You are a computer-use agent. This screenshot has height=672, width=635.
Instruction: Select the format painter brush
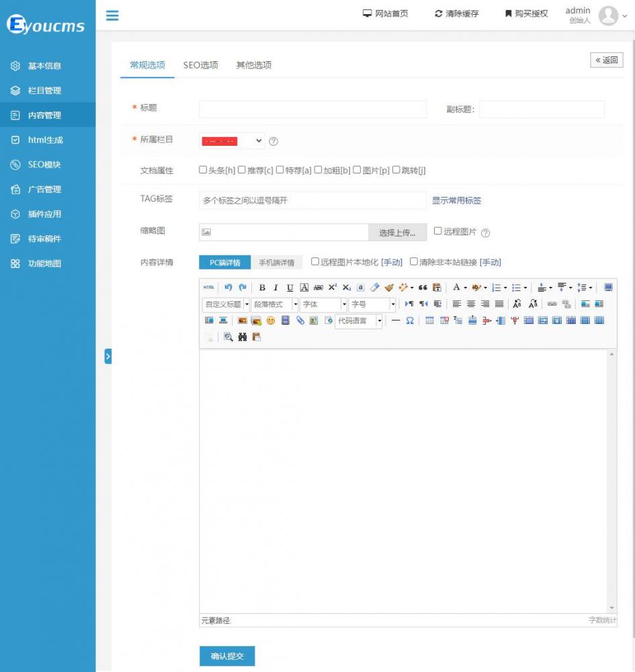pos(389,287)
